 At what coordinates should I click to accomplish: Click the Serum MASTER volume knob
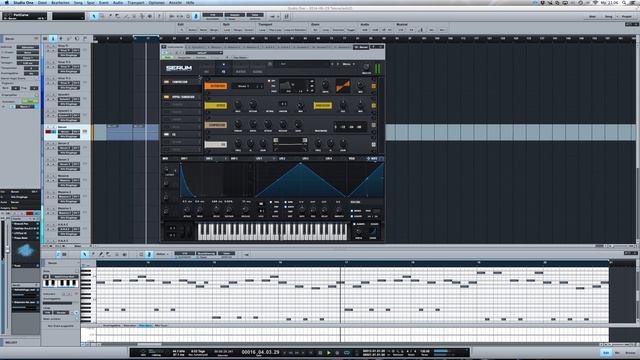tap(366, 67)
